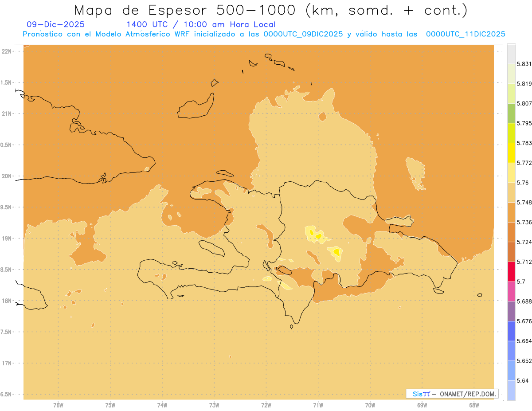Select the 20N latitude axis label
Screen dimensions: 532x411
coord(7,176)
